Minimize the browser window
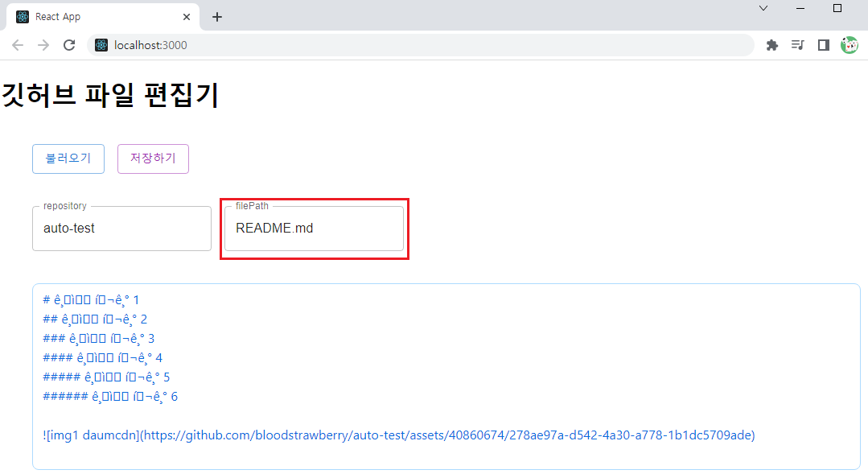 pos(800,8)
